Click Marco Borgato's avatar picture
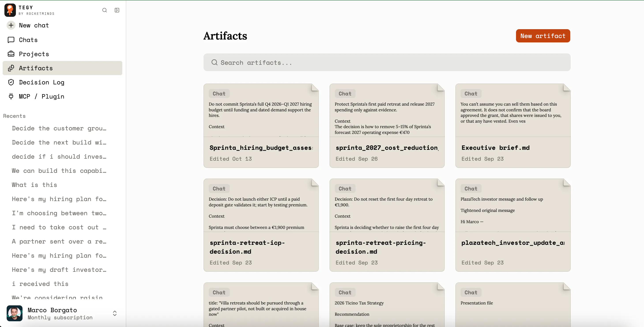Viewport: 644px width, 327px height. tap(15, 313)
